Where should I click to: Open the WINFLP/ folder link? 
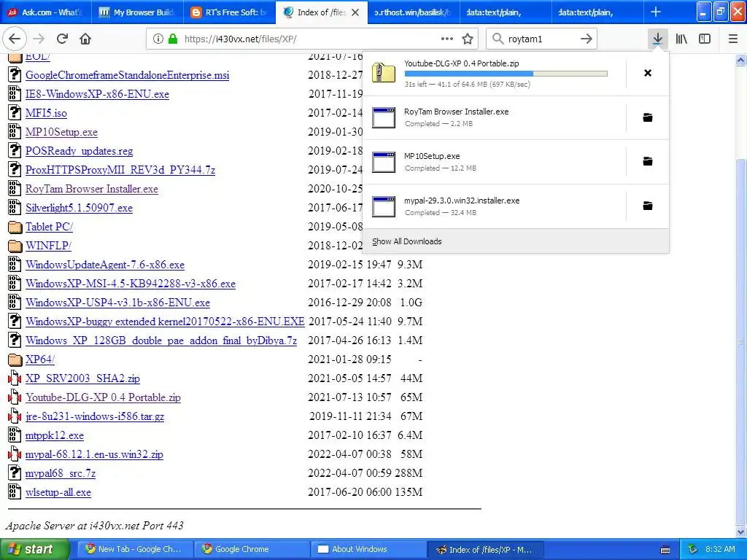click(48, 246)
